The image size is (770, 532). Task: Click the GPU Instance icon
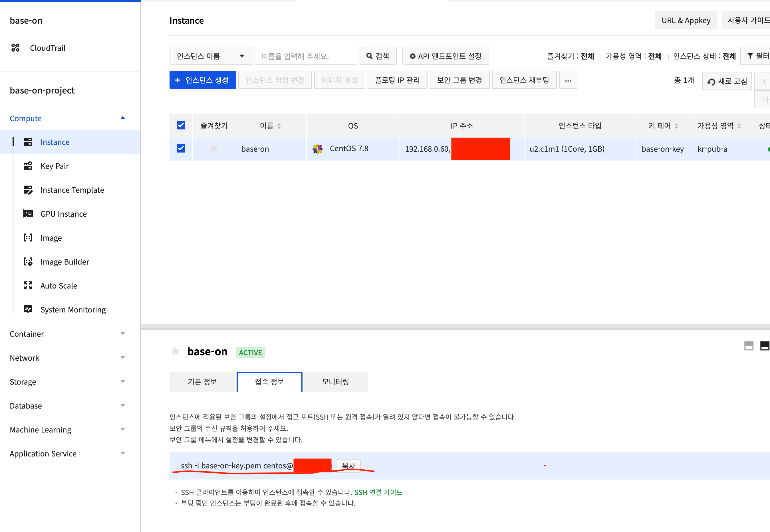coord(28,214)
